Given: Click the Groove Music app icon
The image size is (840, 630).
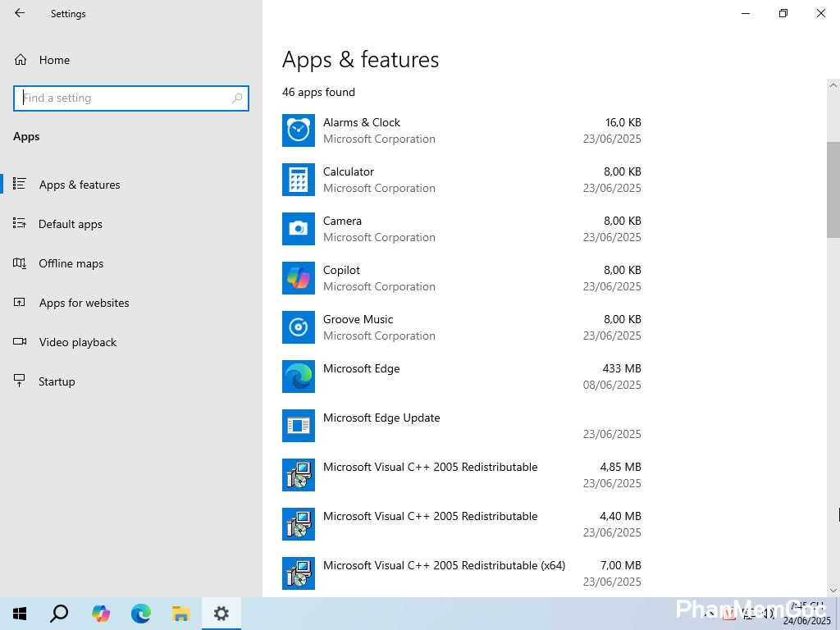Looking at the screenshot, I should point(298,327).
